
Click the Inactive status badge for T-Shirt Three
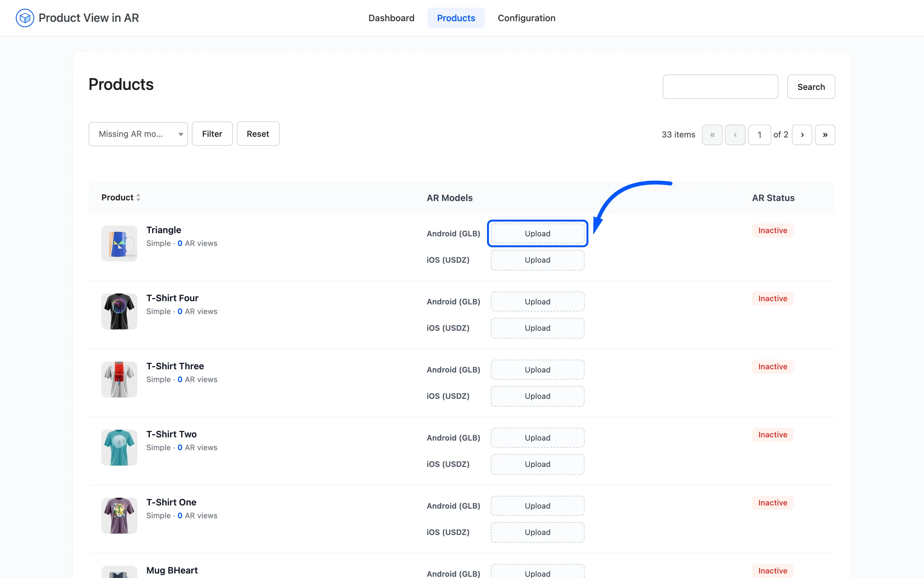tap(773, 366)
